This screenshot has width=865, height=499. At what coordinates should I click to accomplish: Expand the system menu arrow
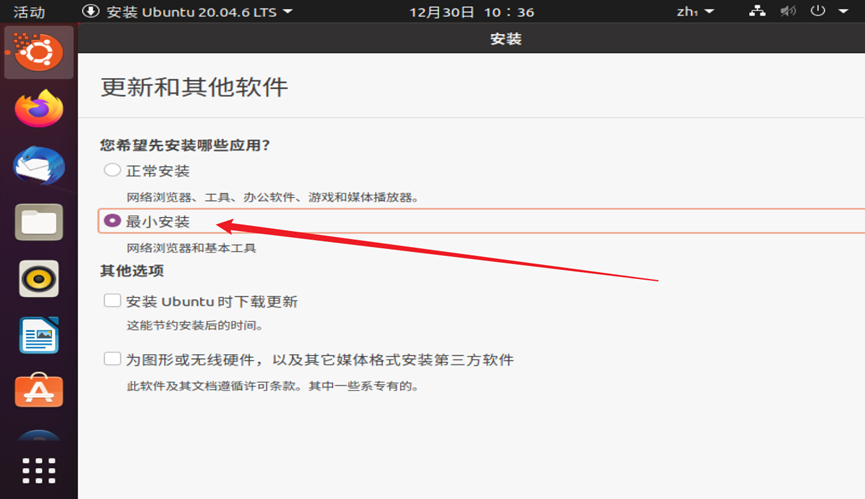[x=843, y=11]
